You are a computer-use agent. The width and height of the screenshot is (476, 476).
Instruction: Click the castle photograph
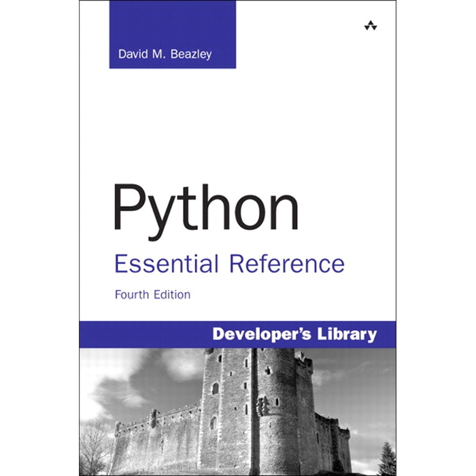coord(238,411)
